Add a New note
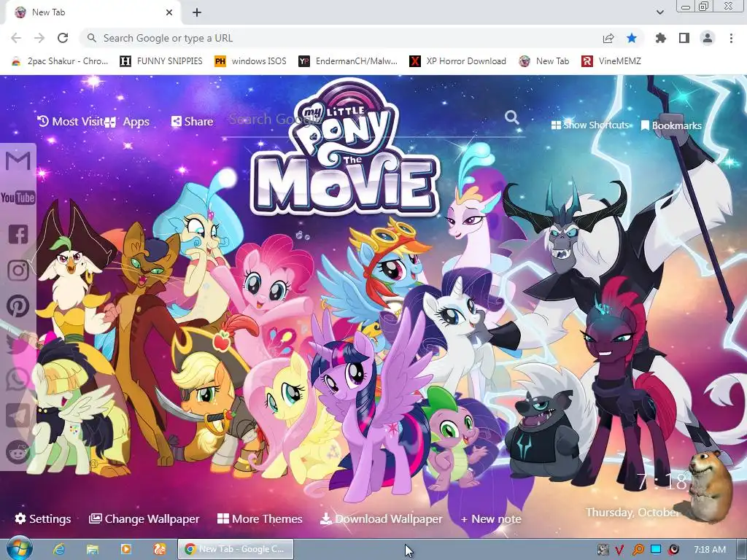The image size is (747, 560). point(491,518)
